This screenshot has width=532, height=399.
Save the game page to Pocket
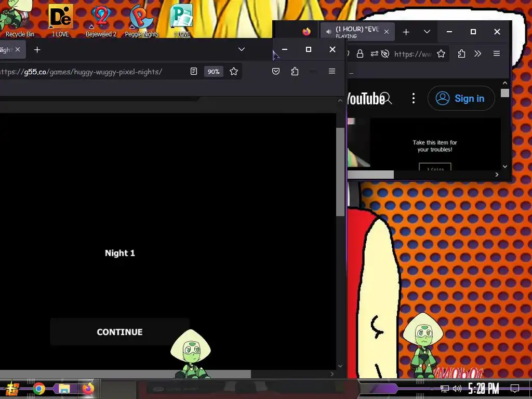(275, 71)
